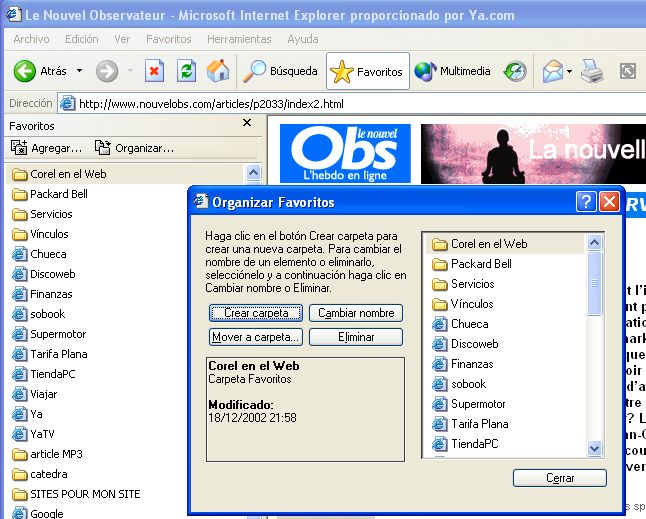The image size is (646, 519).
Task: Select Vínculos in dialog list
Action: click(462, 304)
